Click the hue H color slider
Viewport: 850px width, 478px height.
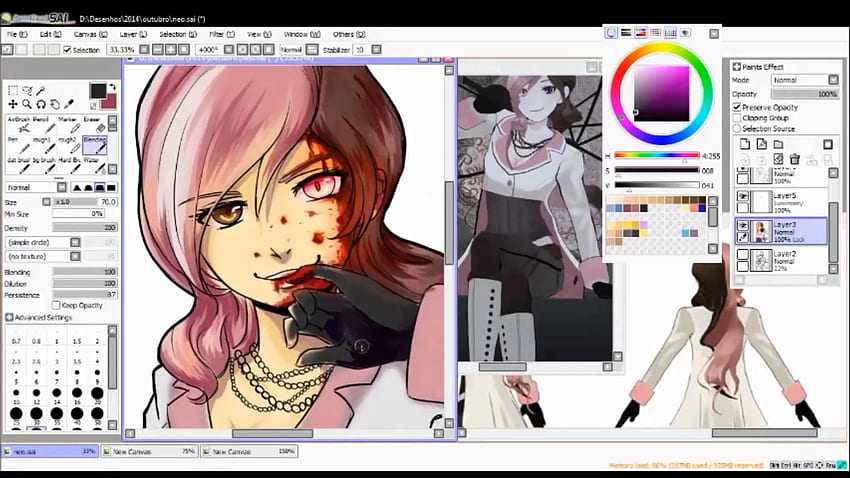coord(656,156)
